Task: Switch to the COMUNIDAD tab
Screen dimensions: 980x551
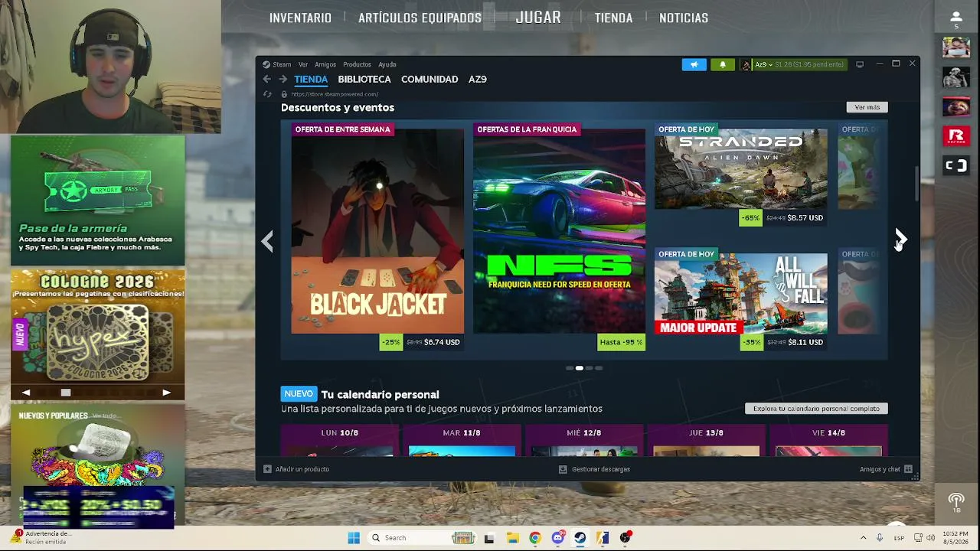Action: pos(430,79)
